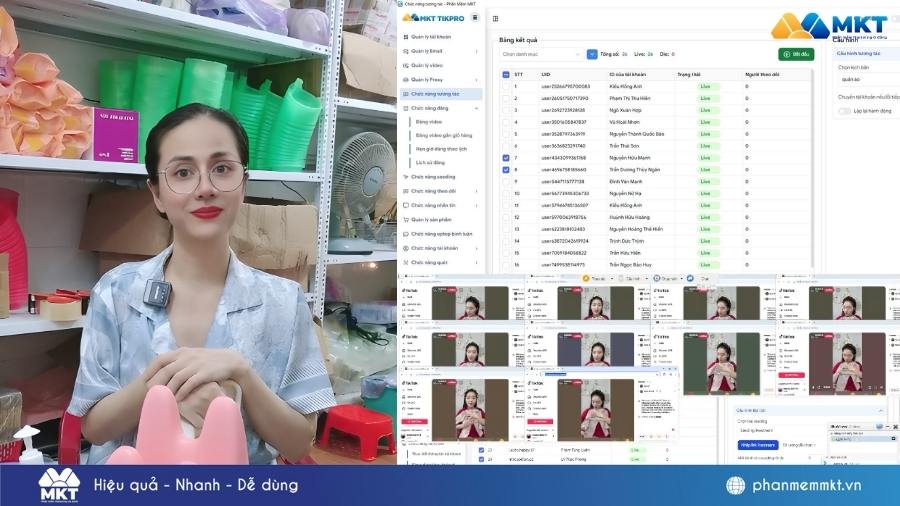Screen dimensions: 900x506
Task: Expand the Chức năng theo dõi arrow
Action: 476,191
